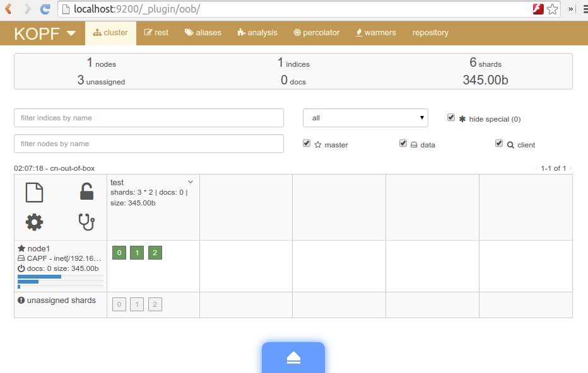This screenshot has height=373, width=588.
Task: Click the browser reload icon
Action: [45, 9]
